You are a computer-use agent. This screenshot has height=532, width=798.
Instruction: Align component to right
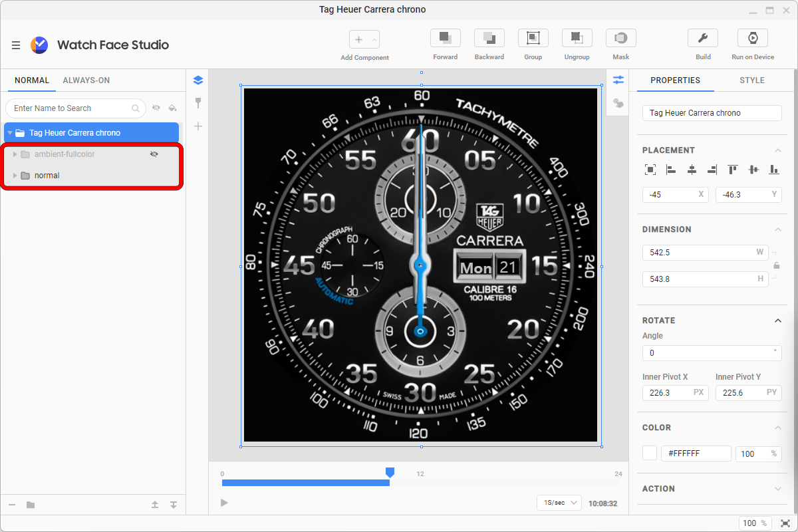(x=712, y=170)
